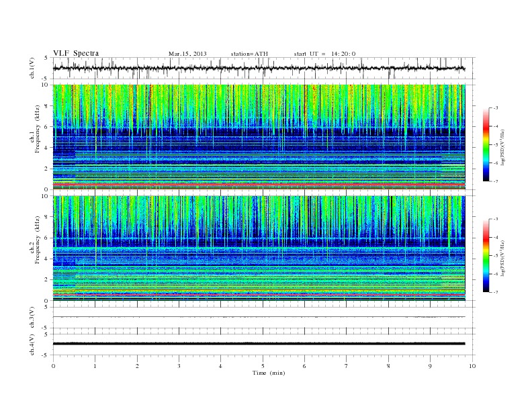Click the red low-frequency band in ch.2 spectrogram
The height and width of the screenshot is (411, 532).
pyautogui.click(x=259, y=295)
